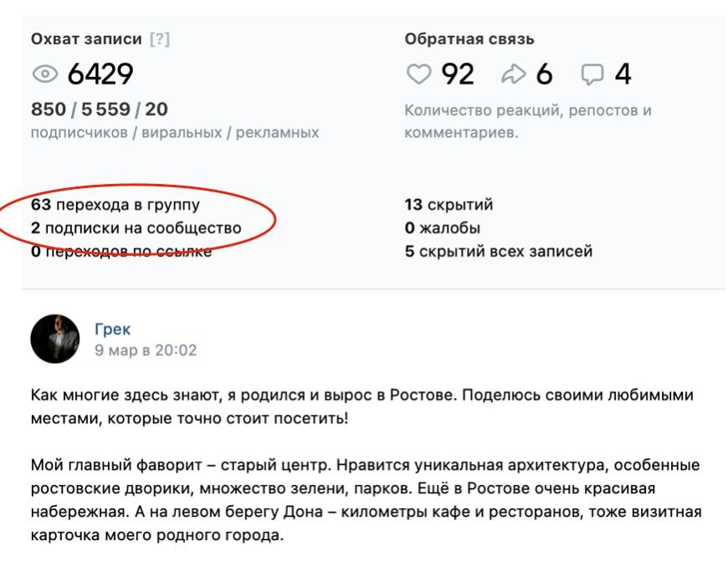Click the comments count 4
Image resolution: width=728 pixels, height=582 pixels.
coord(623,75)
